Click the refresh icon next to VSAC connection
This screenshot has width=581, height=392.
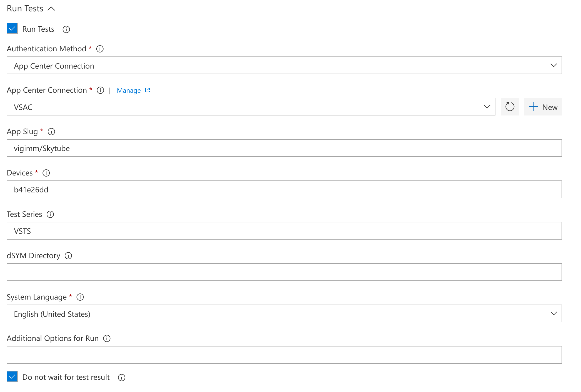[x=509, y=107]
